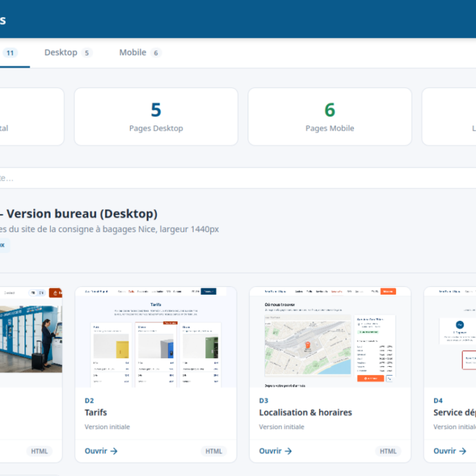Screen dimensions: 476x476
Task: Click Ouvrir link on D2 Tarifs card
Action: (101, 451)
